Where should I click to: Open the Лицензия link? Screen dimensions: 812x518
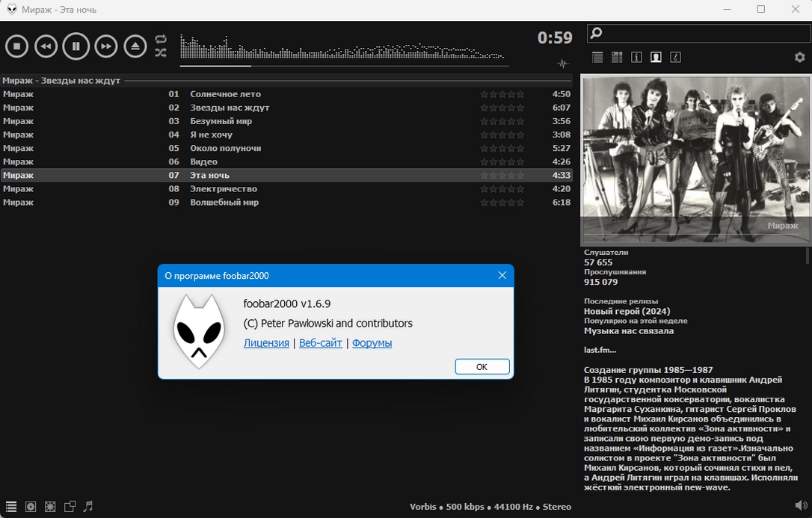(x=266, y=343)
